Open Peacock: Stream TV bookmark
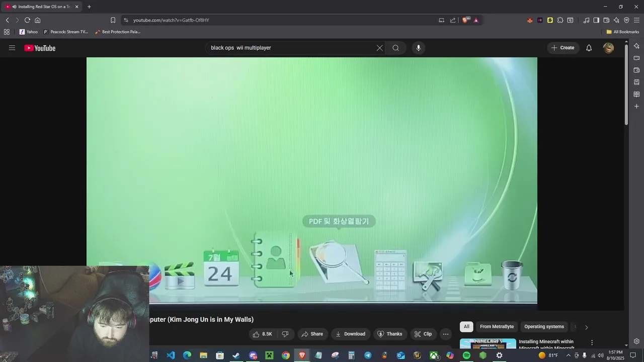This screenshot has height=362, width=644. click(65, 32)
